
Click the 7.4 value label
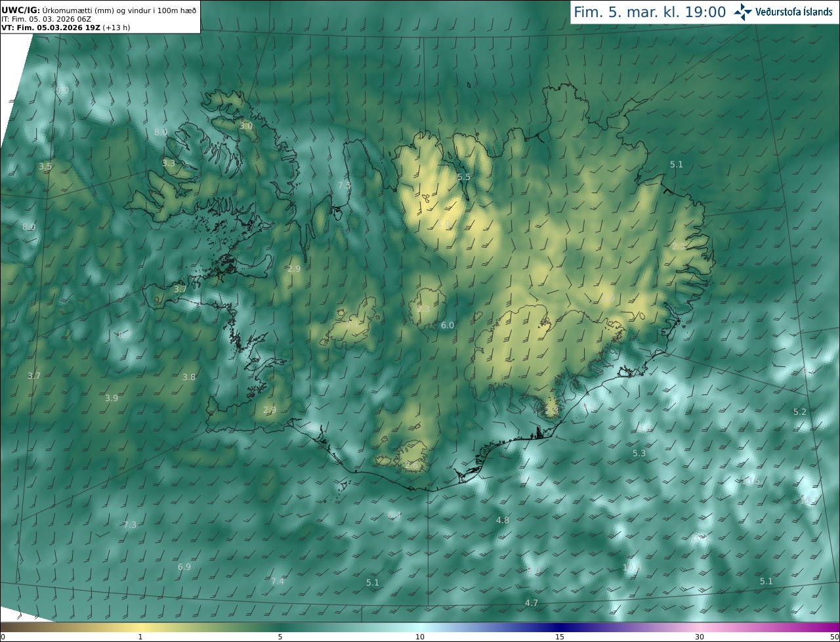point(278,582)
